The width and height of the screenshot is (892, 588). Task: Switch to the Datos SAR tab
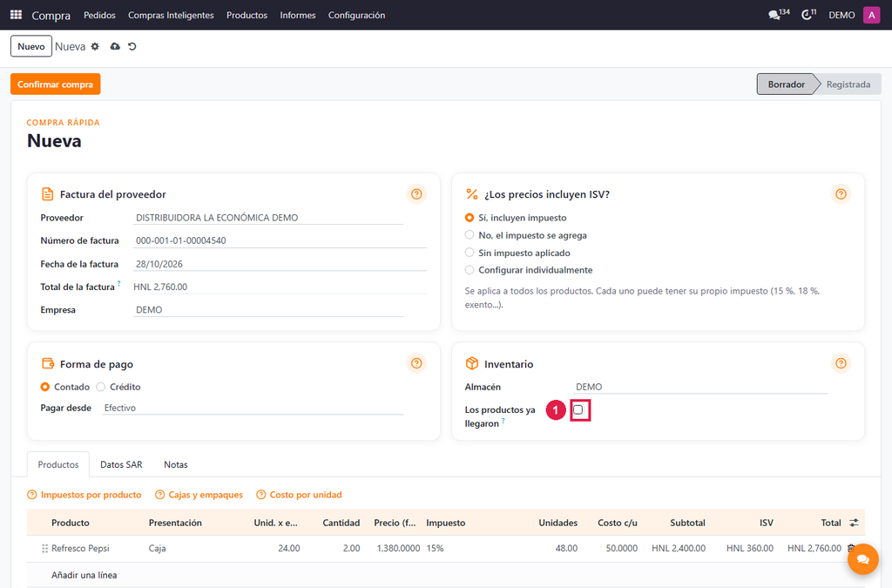(x=121, y=464)
